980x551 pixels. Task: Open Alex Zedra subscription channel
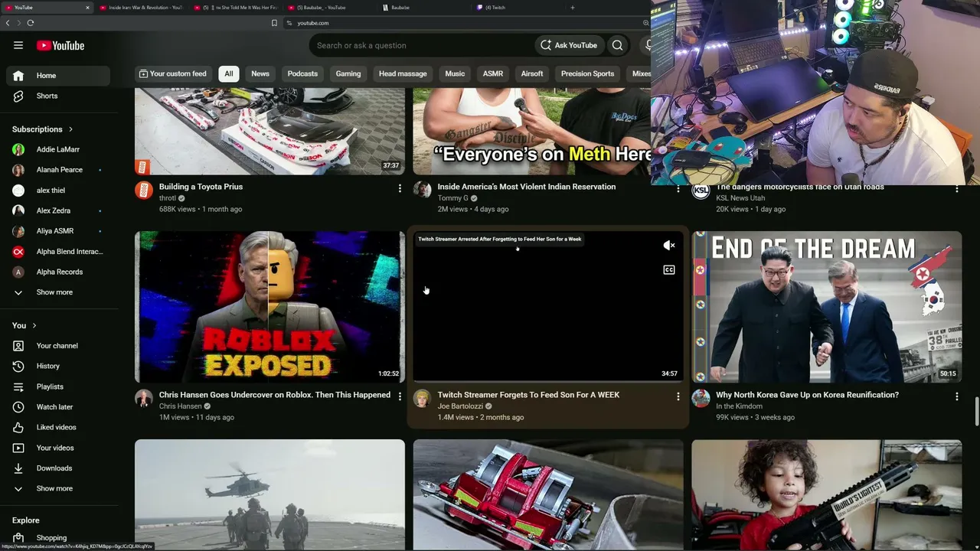coord(58,210)
